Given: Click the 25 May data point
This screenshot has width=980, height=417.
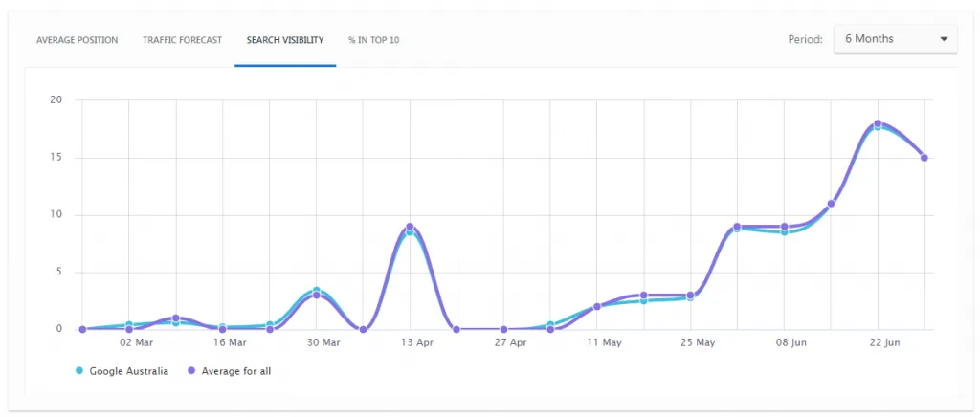Looking at the screenshot, I should (x=690, y=296).
